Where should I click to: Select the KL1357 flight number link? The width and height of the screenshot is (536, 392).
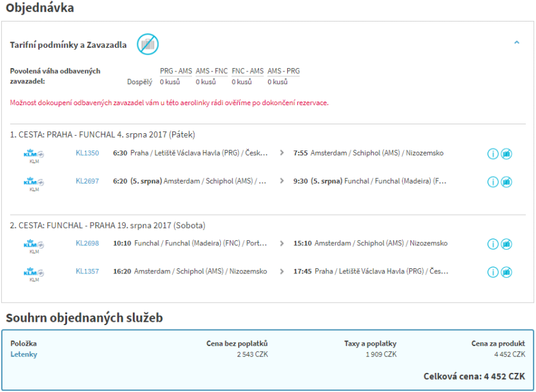[x=87, y=272]
